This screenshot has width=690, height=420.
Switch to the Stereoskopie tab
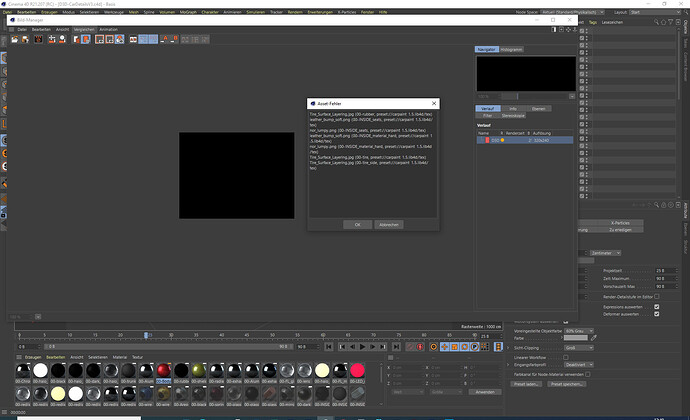(x=513, y=116)
